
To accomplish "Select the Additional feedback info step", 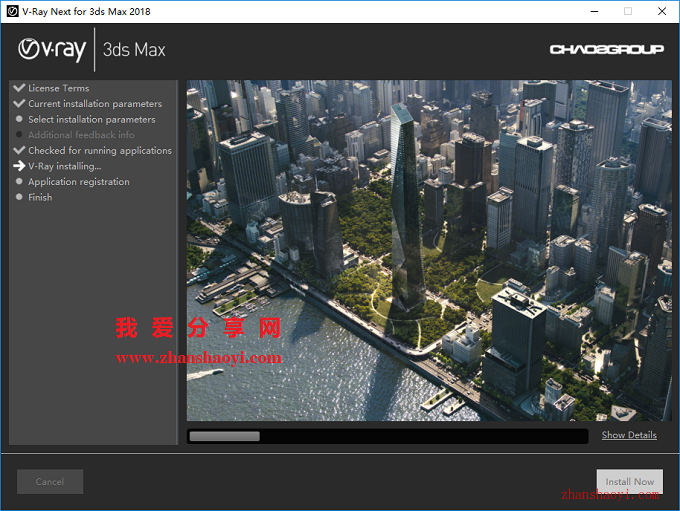I will point(81,135).
